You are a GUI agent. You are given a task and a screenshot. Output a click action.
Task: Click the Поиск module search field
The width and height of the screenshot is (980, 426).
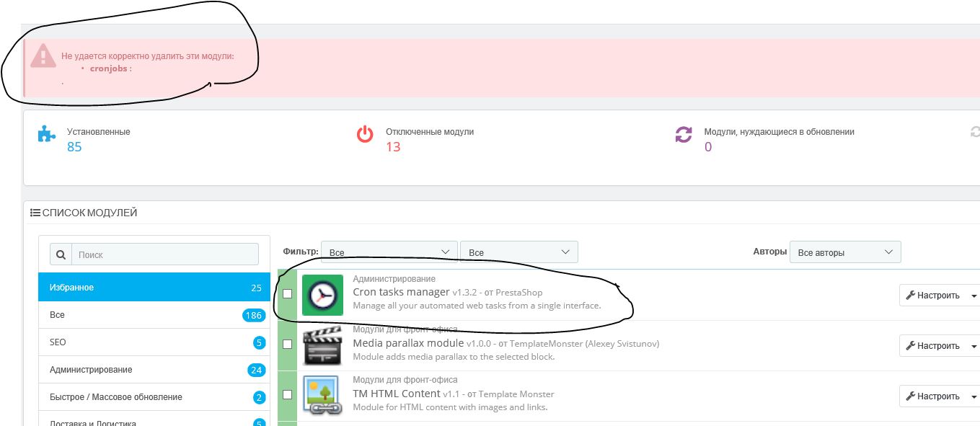coord(164,254)
